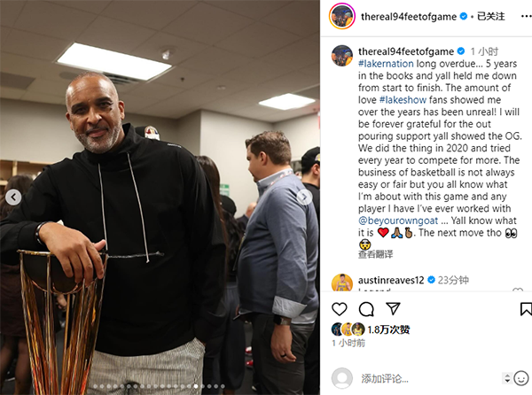Like austinreaves12's comment with small heart
This screenshot has width=532, height=395.
coord(518,290)
